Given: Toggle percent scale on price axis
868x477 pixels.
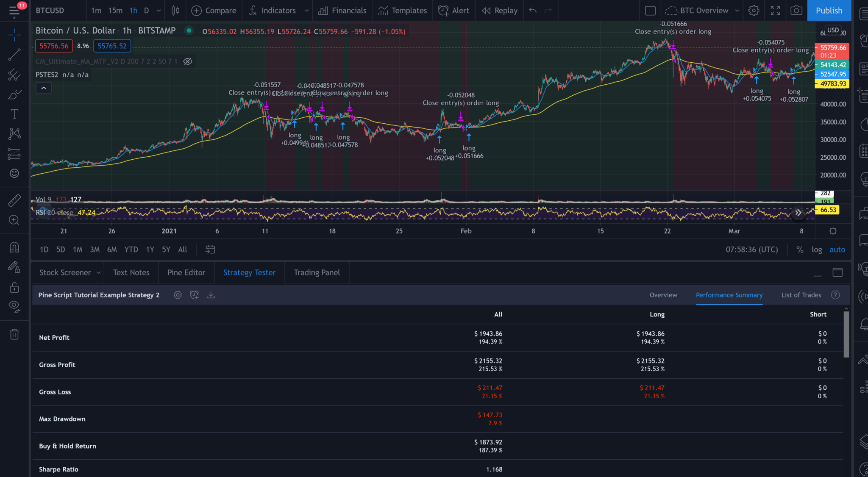Looking at the screenshot, I should [x=800, y=250].
